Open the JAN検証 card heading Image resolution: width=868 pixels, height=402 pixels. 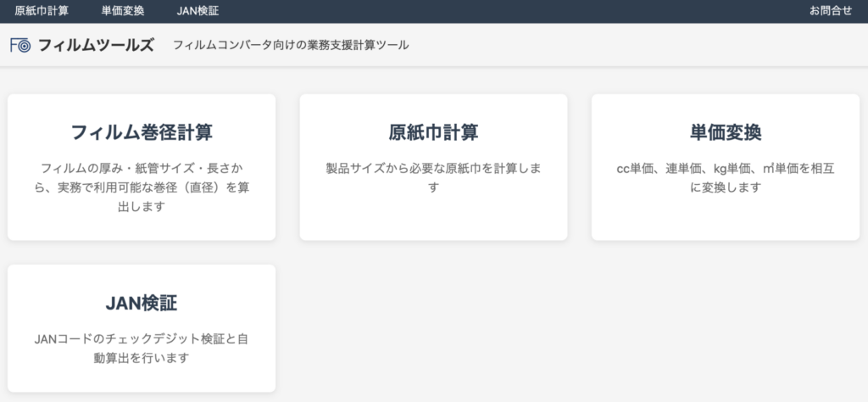142,304
